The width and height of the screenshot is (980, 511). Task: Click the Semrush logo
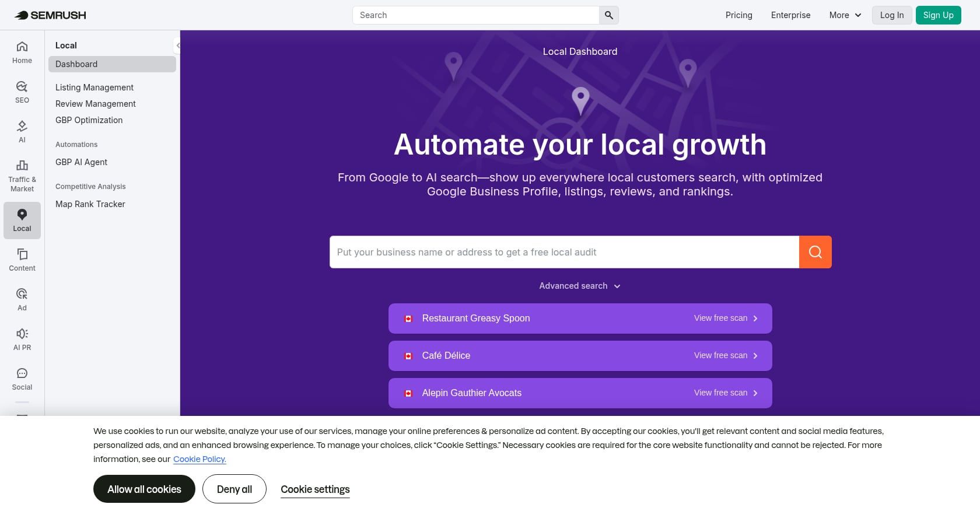click(x=50, y=15)
